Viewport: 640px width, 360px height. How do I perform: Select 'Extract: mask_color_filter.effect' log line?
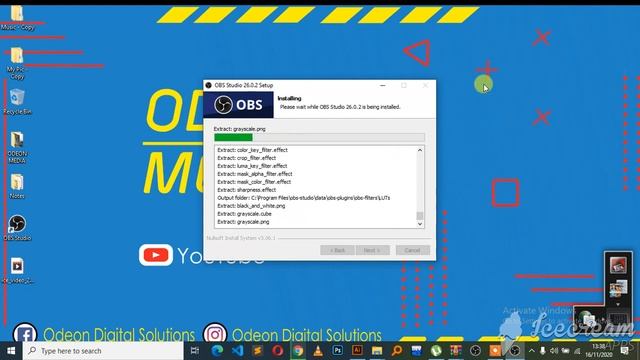254,182
